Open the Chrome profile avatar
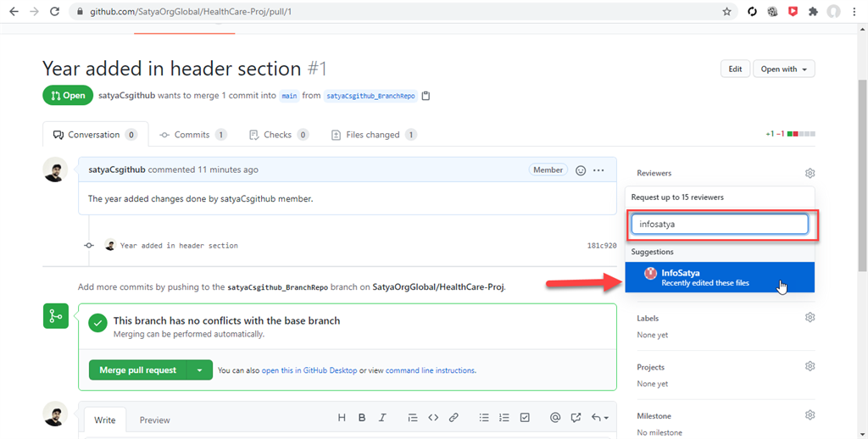This screenshot has width=868, height=439. click(x=833, y=12)
